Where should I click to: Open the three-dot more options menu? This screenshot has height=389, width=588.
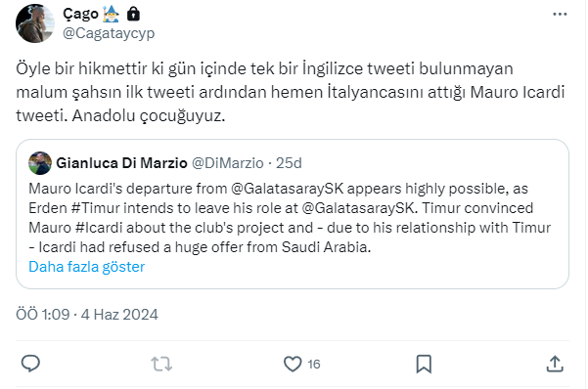pyautogui.click(x=560, y=15)
